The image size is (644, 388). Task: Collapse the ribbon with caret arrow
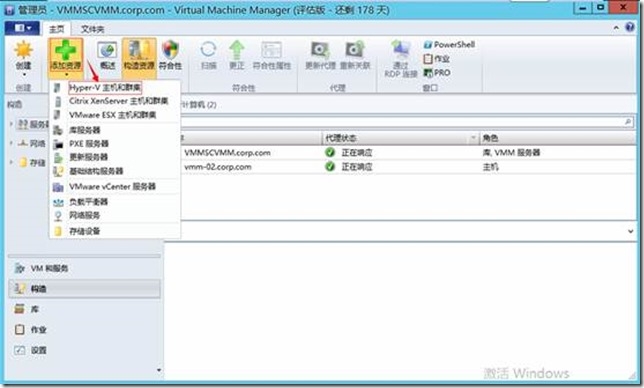[616, 28]
